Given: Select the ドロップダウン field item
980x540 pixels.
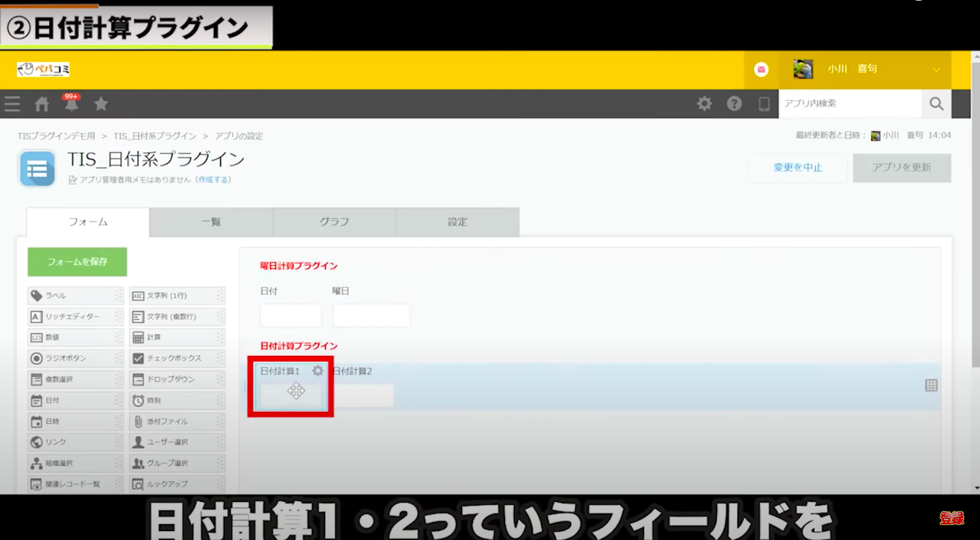Looking at the screenshot, I should (x=176, y=379).
